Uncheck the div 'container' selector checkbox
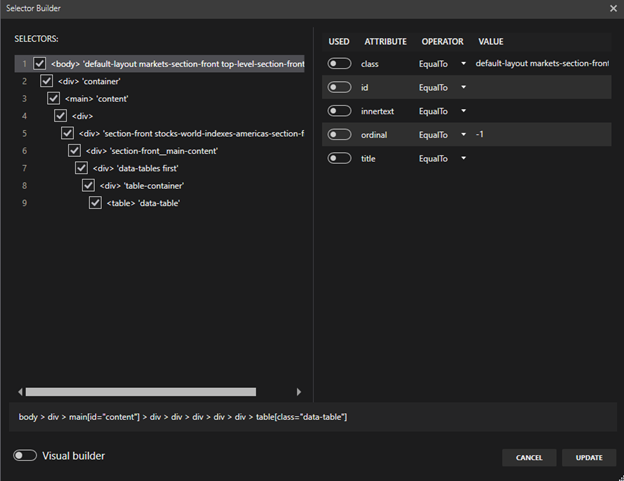The image size is (624, 481). pos(47,81)
